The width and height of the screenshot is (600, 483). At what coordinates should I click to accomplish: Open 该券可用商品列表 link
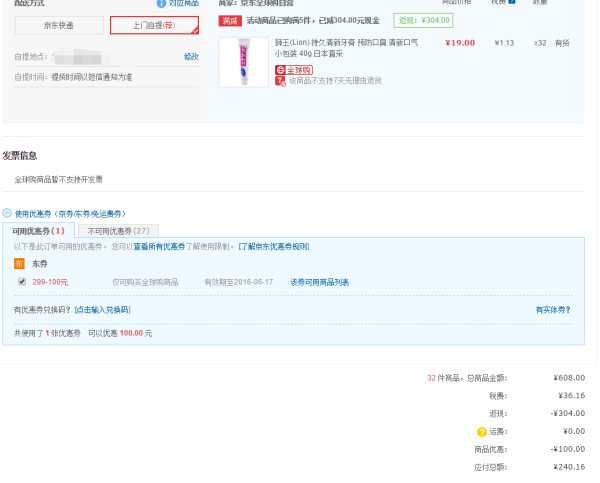(x=320, y=282)
